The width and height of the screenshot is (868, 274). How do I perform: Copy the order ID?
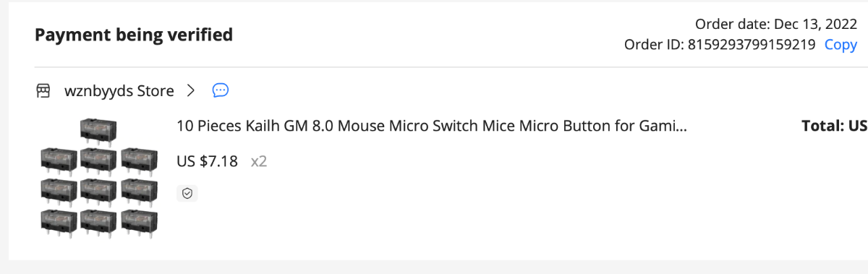pos(841,45)
